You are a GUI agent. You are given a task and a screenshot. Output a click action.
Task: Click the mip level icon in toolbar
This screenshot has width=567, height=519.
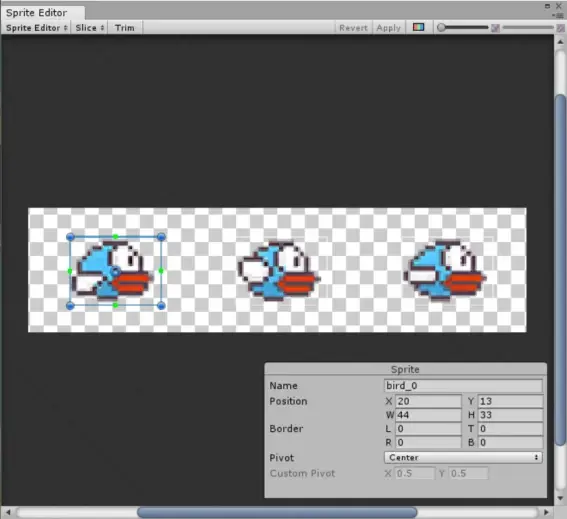tap(495, 28)
